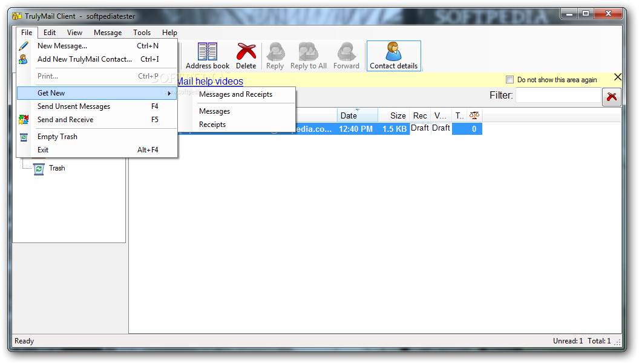Viewport: 639px width, 364px height.
Task: Click the Trash folder icon in tree
Action: pos(39,169)
